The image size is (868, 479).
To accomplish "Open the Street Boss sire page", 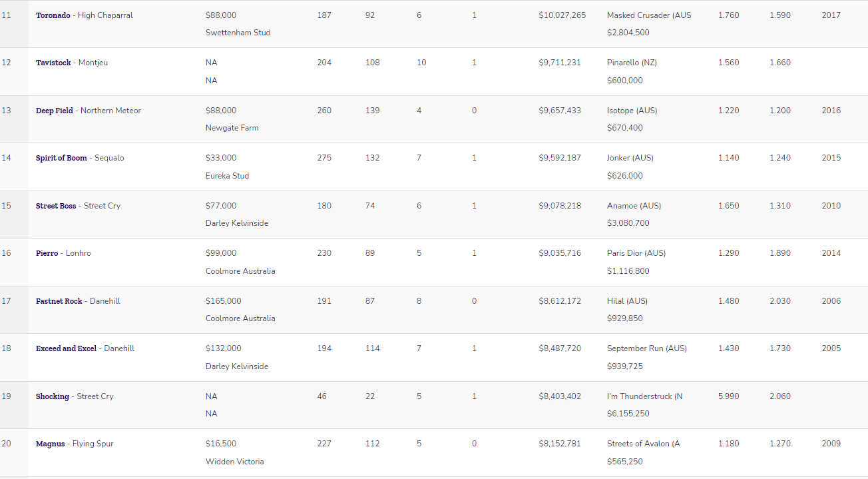I will (56, 206).
